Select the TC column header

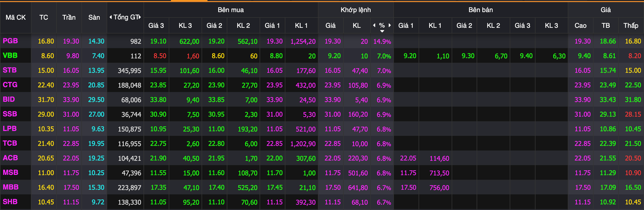[x=44, y=17]
